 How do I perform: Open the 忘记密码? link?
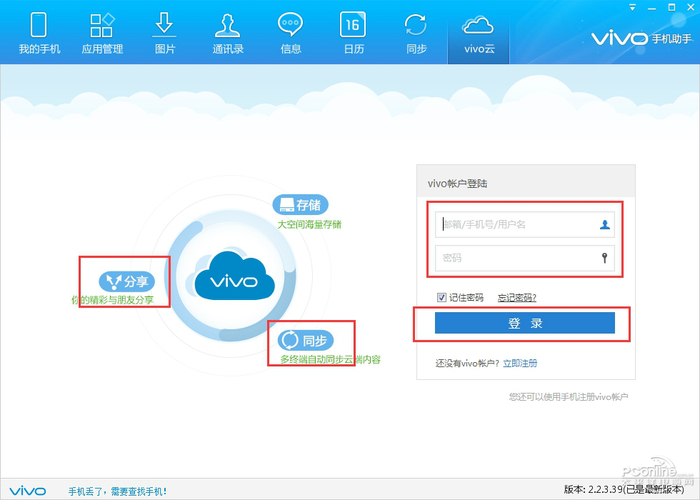coord(517,298)
